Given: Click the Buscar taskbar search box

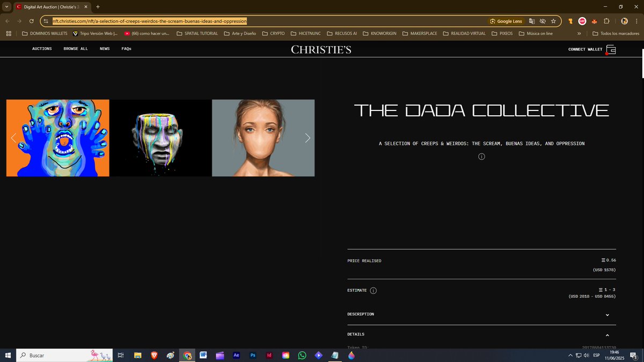Looking at the screenshot, I should (64, 355).
